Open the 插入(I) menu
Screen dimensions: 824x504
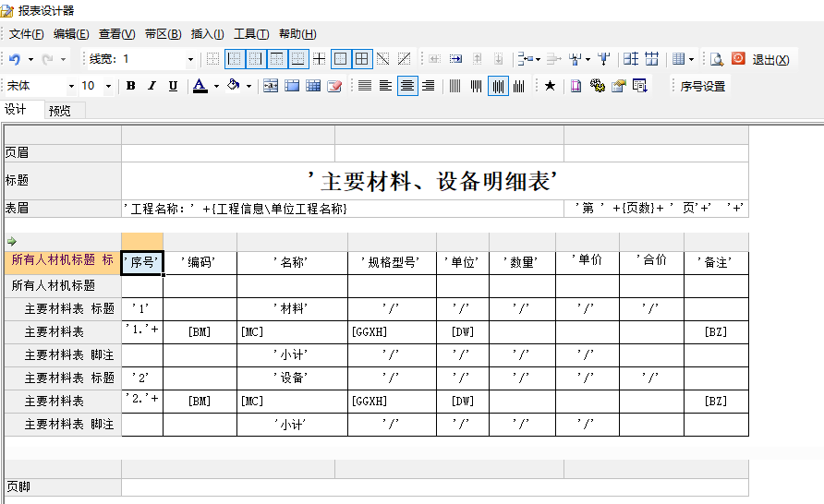coord(207,34)
